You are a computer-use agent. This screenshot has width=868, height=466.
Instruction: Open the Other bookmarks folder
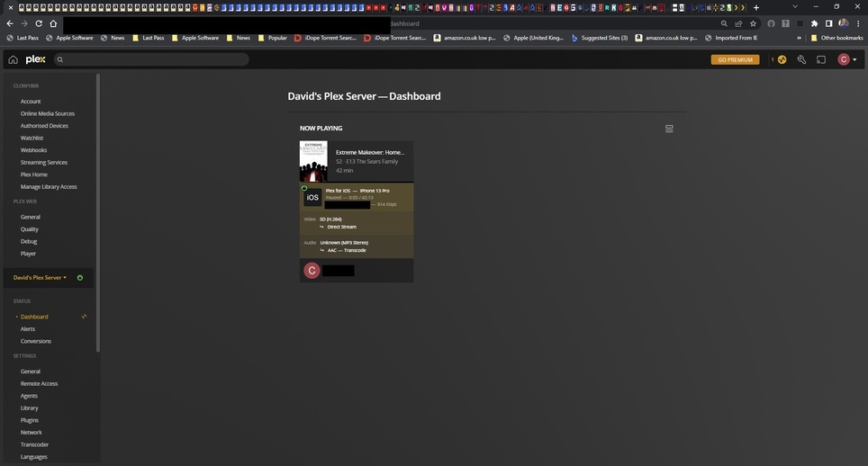836,38
